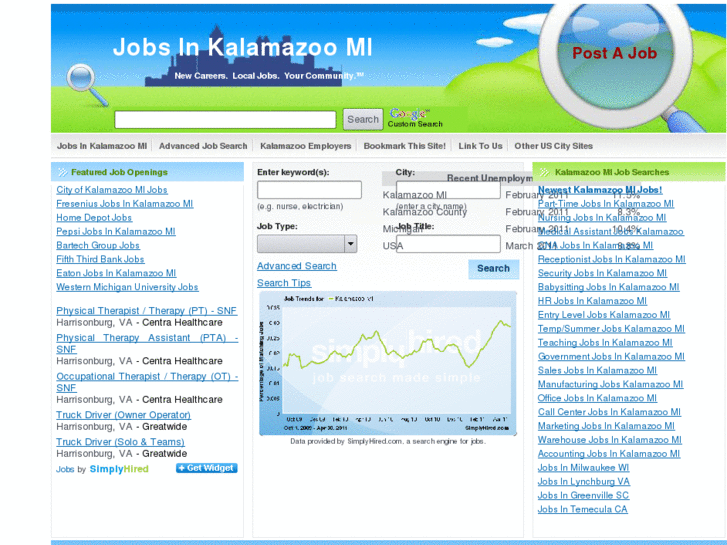Open Bartech Group Jobs link

(98, 246)
